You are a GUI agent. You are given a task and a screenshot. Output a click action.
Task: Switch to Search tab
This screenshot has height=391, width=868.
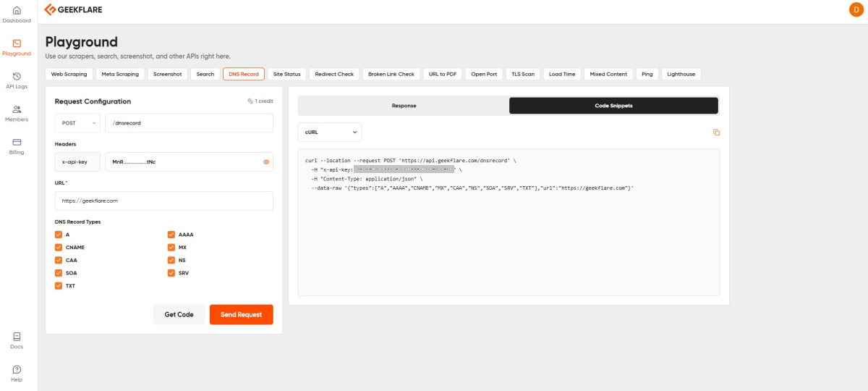(x=205, y=74)
